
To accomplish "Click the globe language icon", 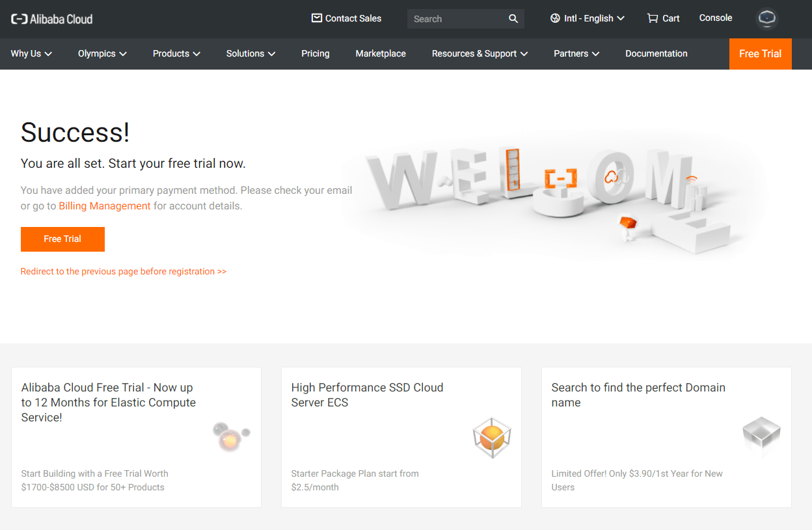I will (555, 18).
